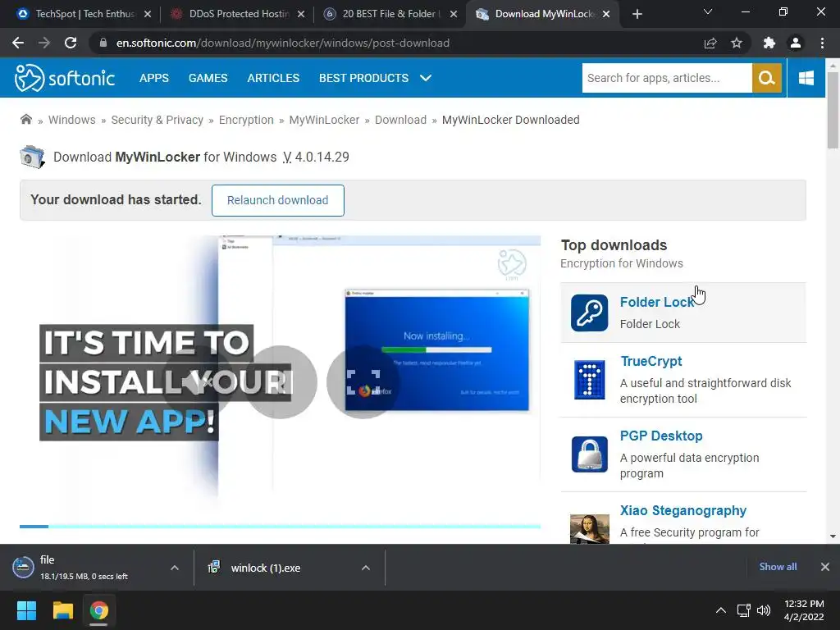Close the Download MyWinLocker tab
This screenshot has width=840, height=630.
pyautogui.click(x=606, y=14)
